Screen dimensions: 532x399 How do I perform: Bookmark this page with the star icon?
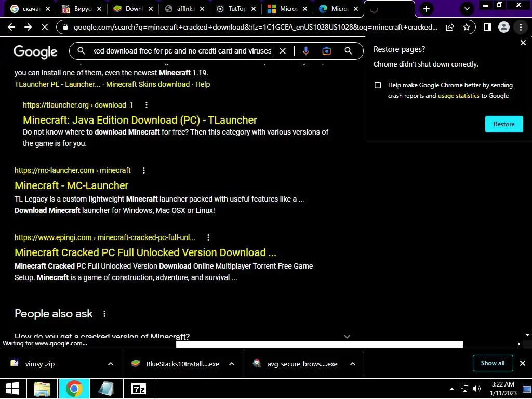(467, 27)
